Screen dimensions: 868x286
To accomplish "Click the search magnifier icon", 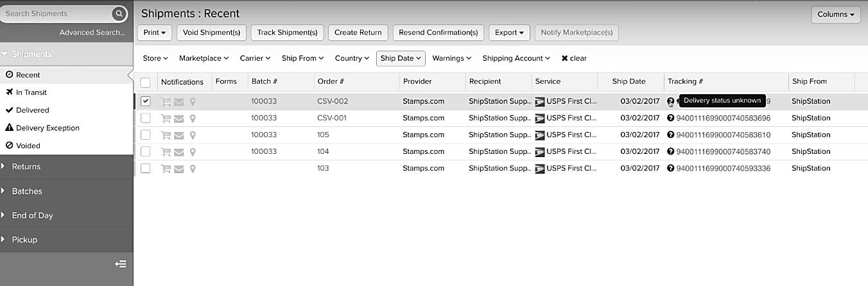I will point(119,13).
